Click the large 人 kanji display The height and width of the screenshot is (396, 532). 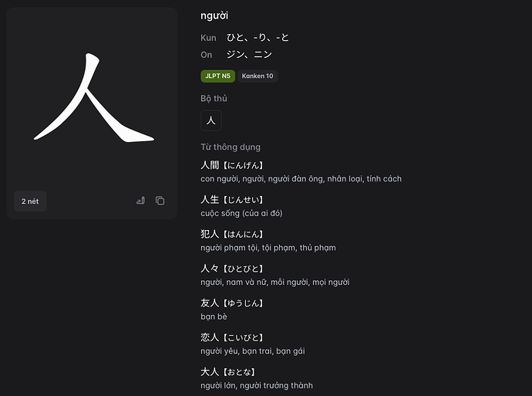[x=93, y=99]
